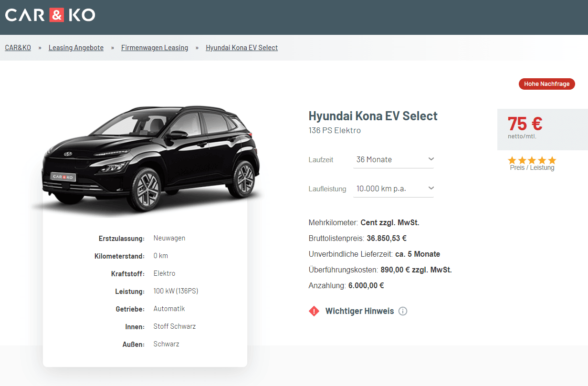The height and width of the screenshot is (386, 588).
Task: Click the Mehrkilometer Cent zzgl. MwSt. line
Action: pos(364,222)
